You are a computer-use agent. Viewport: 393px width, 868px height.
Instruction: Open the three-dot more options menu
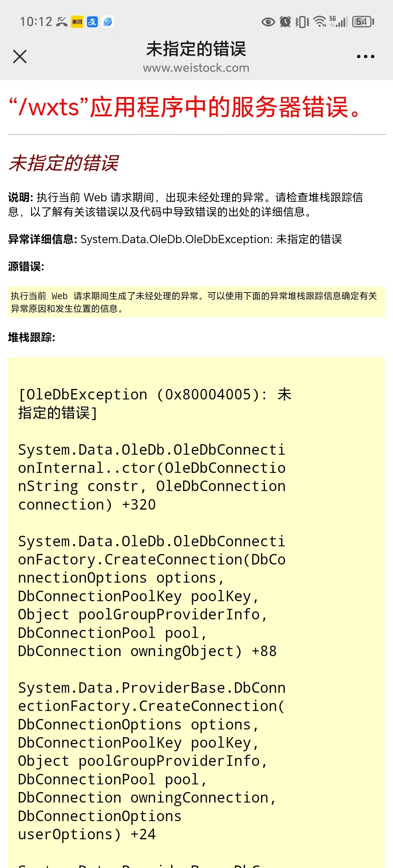tap(365, 57)
